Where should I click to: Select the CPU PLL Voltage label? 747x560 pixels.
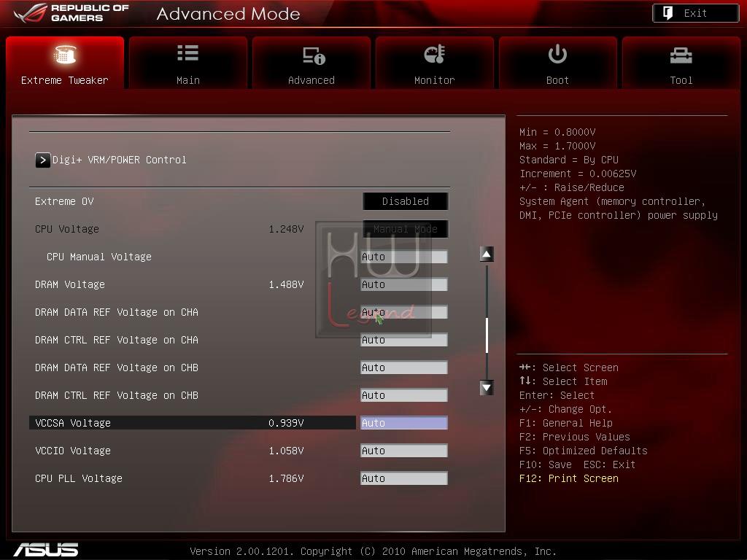pos(79,478)
